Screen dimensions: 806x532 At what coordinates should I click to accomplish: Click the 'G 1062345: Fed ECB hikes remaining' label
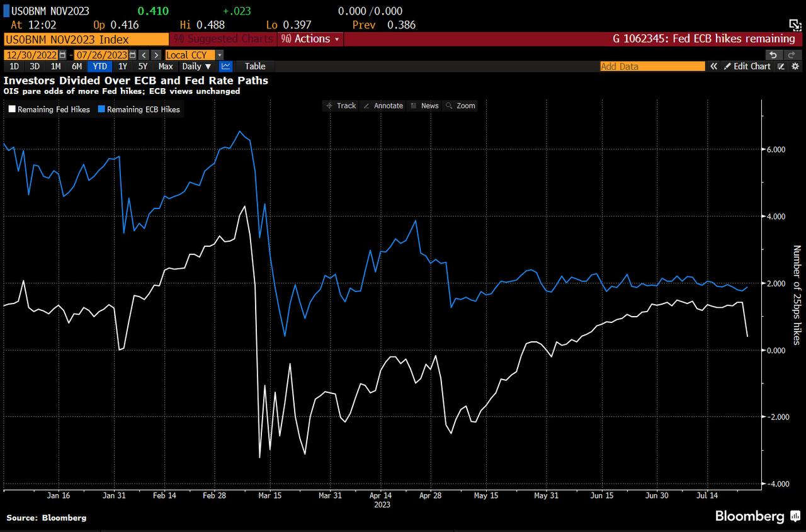coord(704,39)
